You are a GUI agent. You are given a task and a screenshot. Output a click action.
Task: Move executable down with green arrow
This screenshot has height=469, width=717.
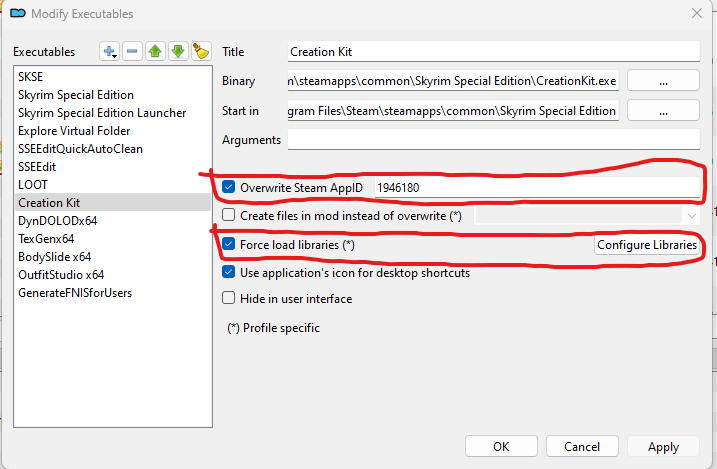pos(178,51)
